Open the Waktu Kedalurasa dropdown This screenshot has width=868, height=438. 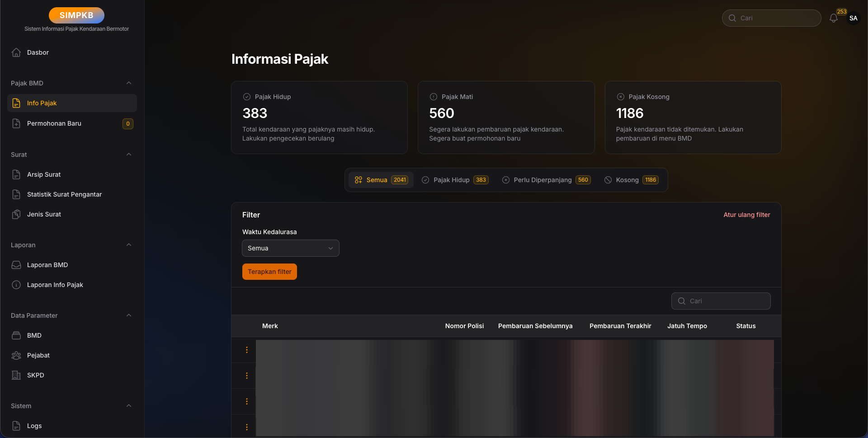coord(291,248)
